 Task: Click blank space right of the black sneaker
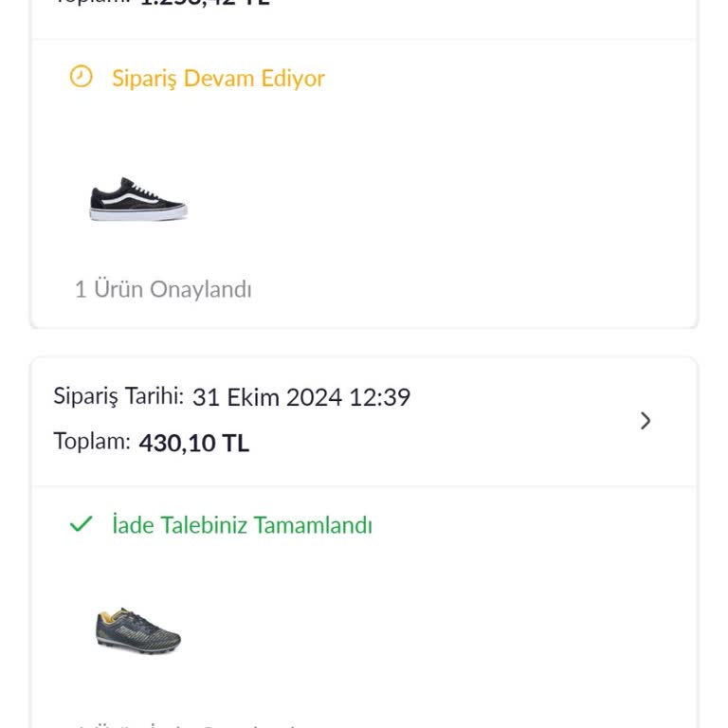tap(427, 199)
